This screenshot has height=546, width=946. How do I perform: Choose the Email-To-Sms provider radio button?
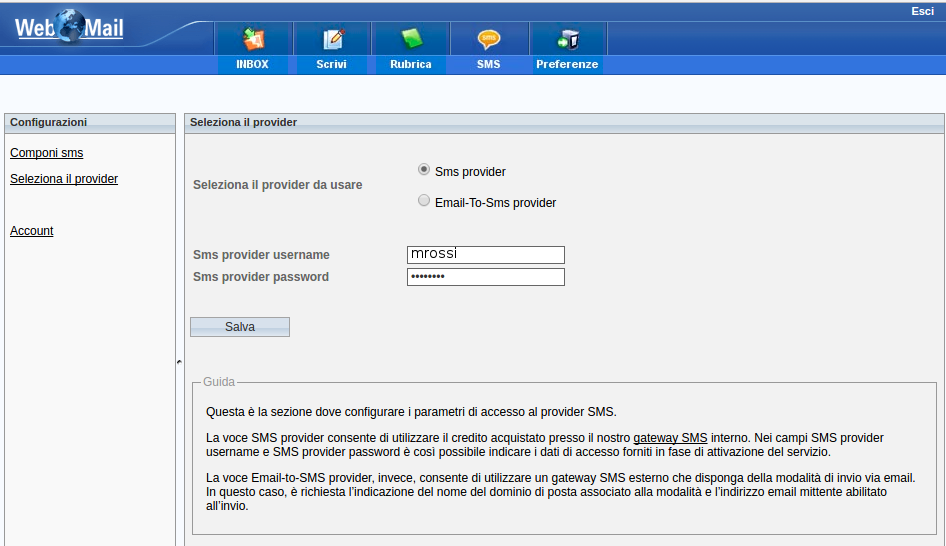pyautogui.click(x=424, y=200)
